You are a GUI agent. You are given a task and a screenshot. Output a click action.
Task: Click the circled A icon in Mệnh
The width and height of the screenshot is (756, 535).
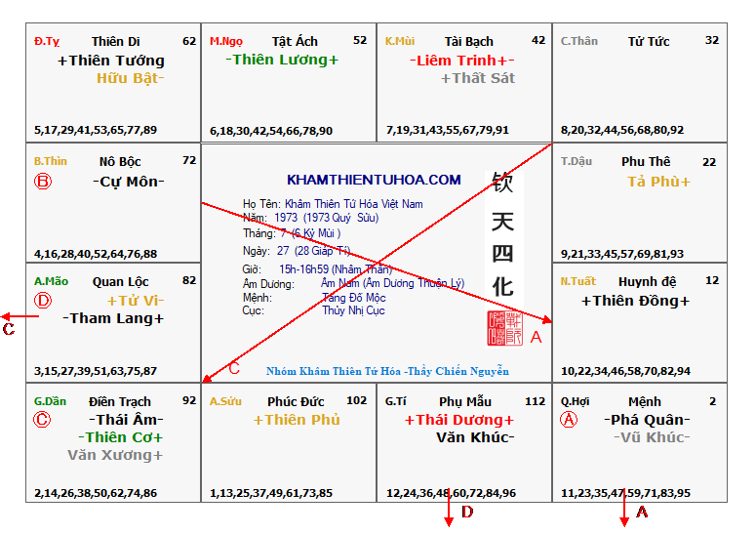(569, 420)
